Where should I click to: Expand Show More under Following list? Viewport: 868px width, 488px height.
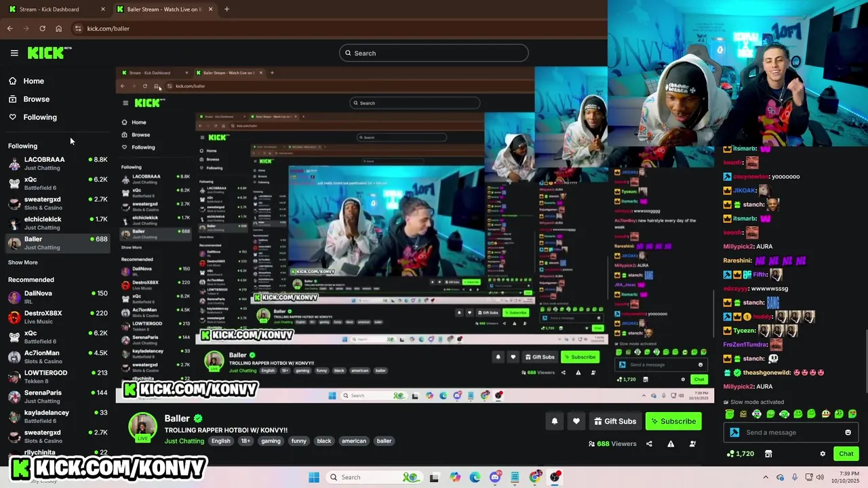click(x=23, y=262)
